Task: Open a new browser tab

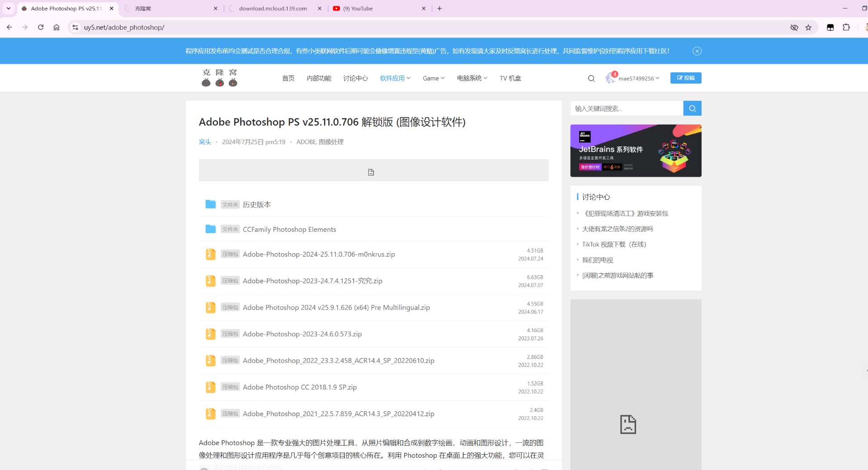Action: (439, 8)
